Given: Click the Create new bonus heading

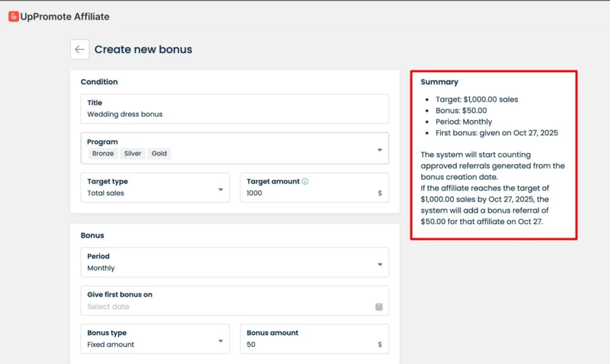Looking at the screenshot, I should (x=144, y=49).
